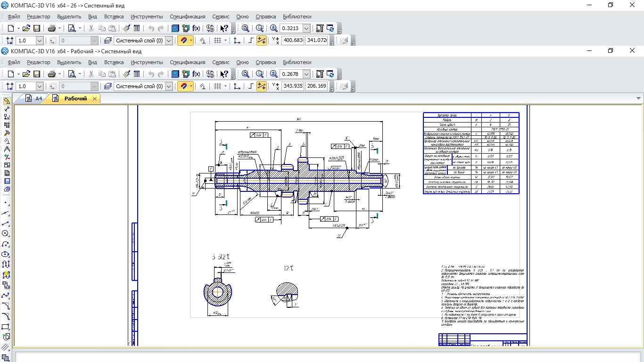The width and height of the screenshot is (644, 362).
Task: Toggle orthogonal mode in back window '26'
Action: tap(251, 41)
